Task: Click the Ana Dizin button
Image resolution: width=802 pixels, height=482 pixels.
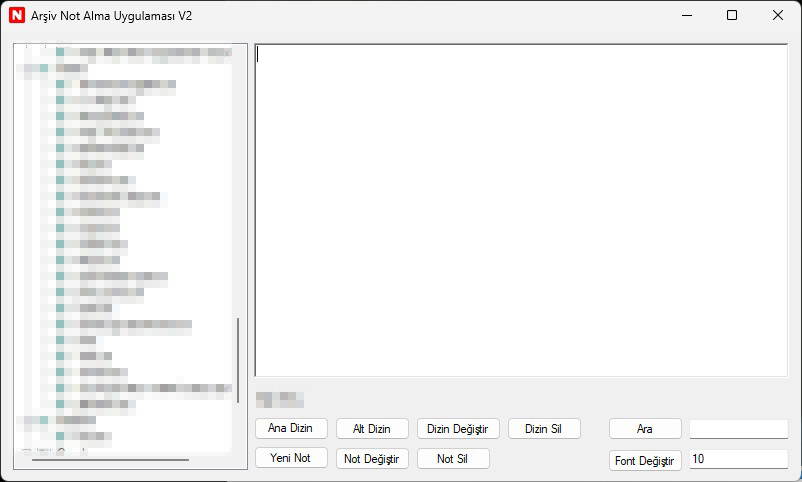Action: pos(291,428)
